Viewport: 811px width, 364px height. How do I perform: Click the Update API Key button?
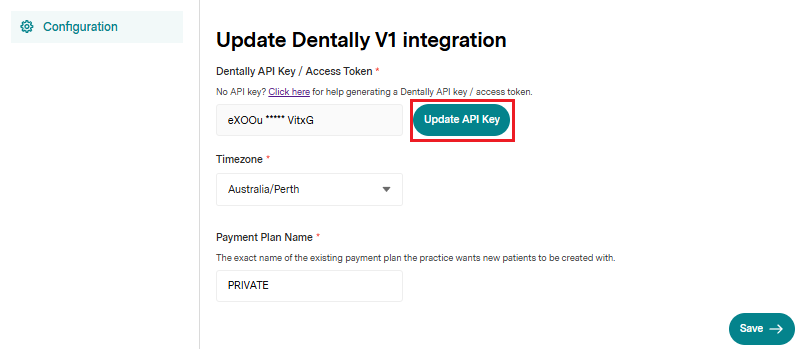(462, 119)
